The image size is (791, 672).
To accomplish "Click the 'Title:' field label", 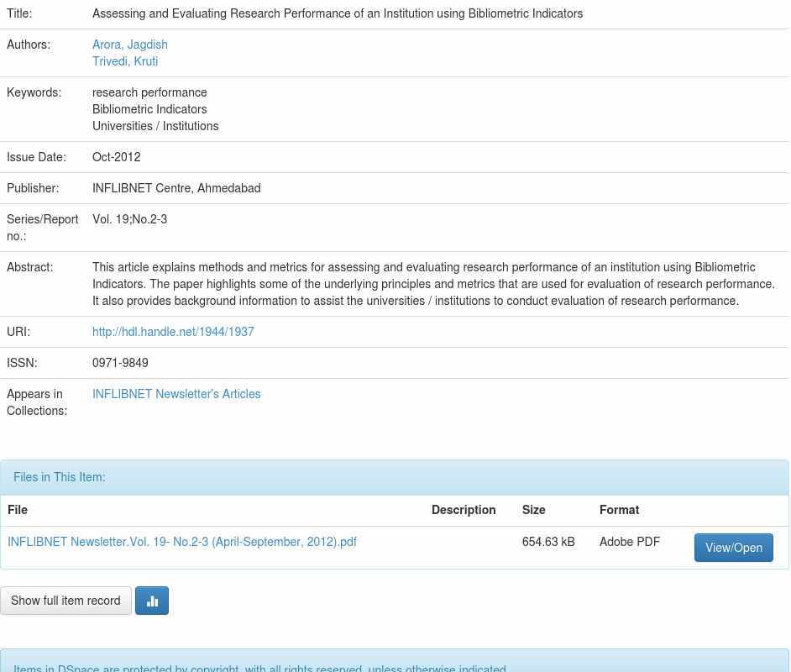I will click(19, 13).
